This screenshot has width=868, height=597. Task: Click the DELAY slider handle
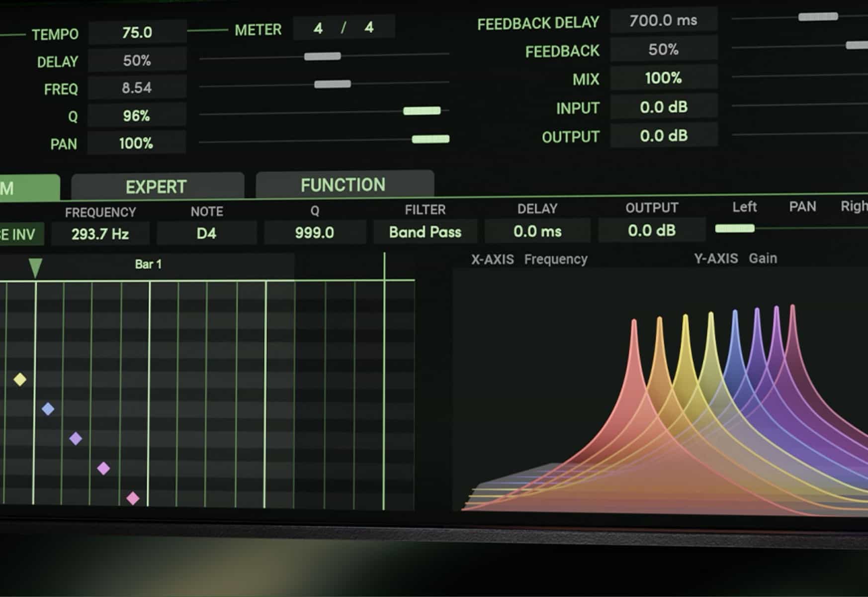pyautogui.click(x=322, y=56)
